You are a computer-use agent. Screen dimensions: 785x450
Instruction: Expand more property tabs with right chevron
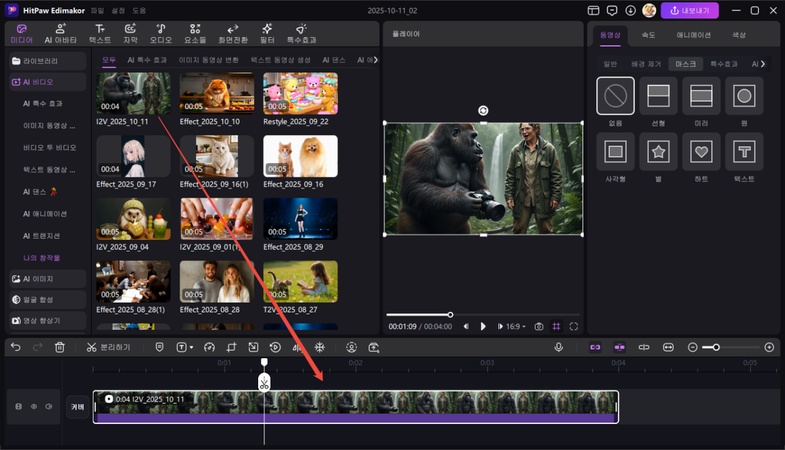click(x=764, y=64)
